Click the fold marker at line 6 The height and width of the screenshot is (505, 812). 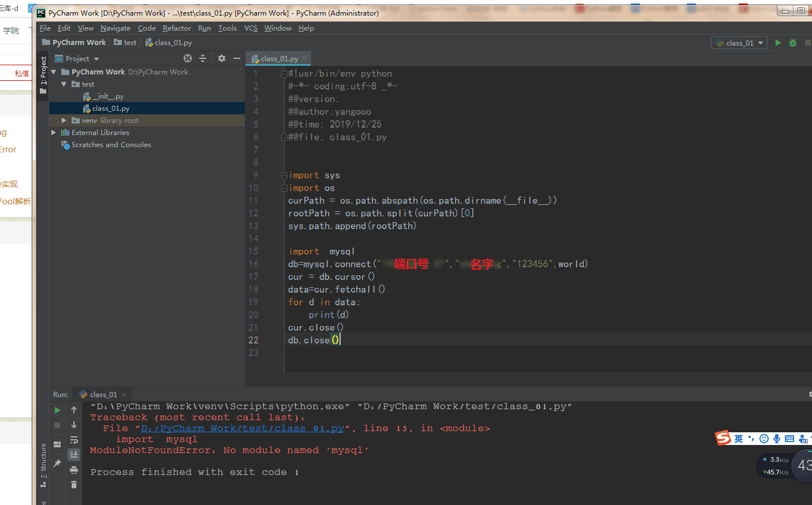tap(284, 137)
